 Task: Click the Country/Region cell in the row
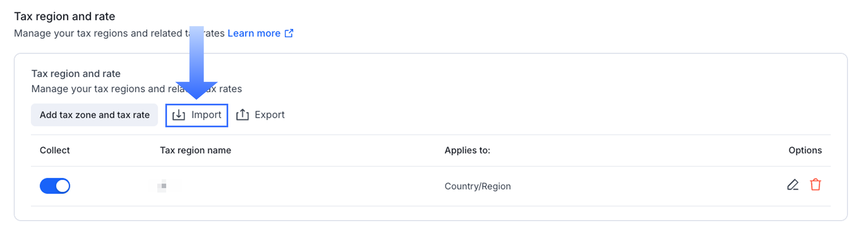click(x=477, y=186)
